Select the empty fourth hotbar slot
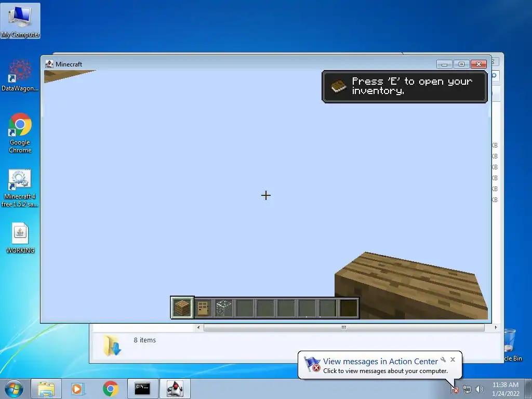This screenshot has width=532, height=399. point(245,309)
